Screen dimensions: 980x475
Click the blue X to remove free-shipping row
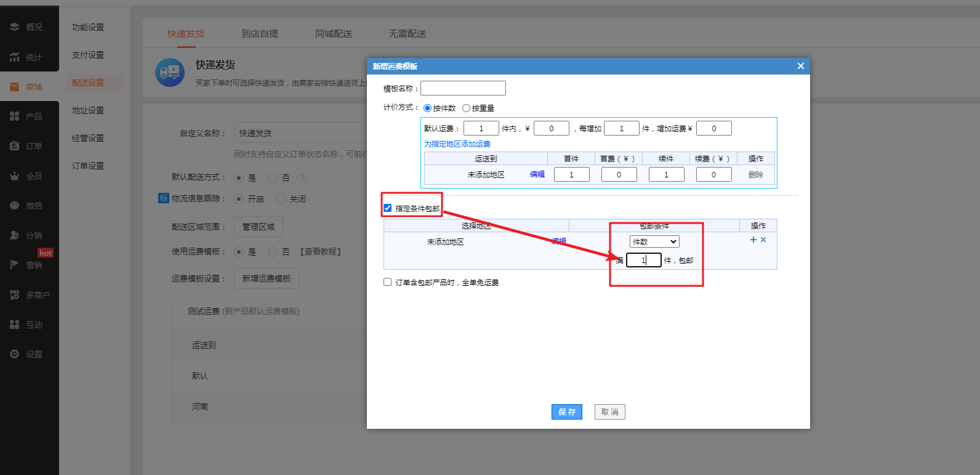click(763, 240)
